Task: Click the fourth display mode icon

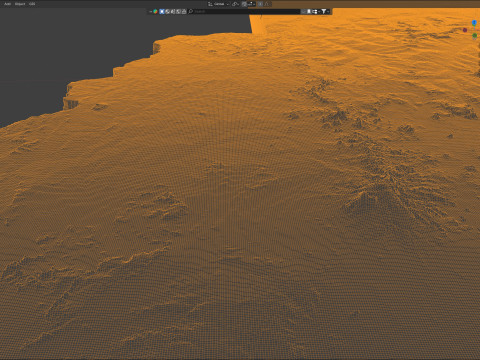Action: 178,12
